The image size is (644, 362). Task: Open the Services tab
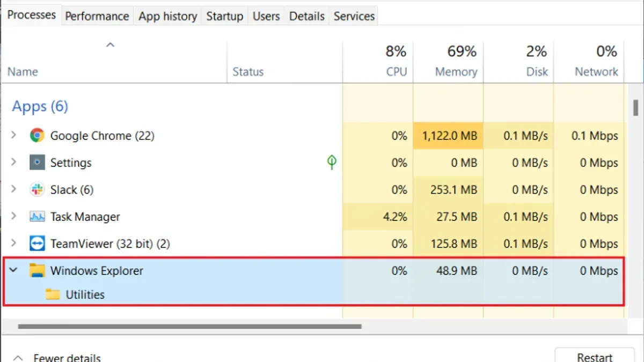(x=354, y=16)
